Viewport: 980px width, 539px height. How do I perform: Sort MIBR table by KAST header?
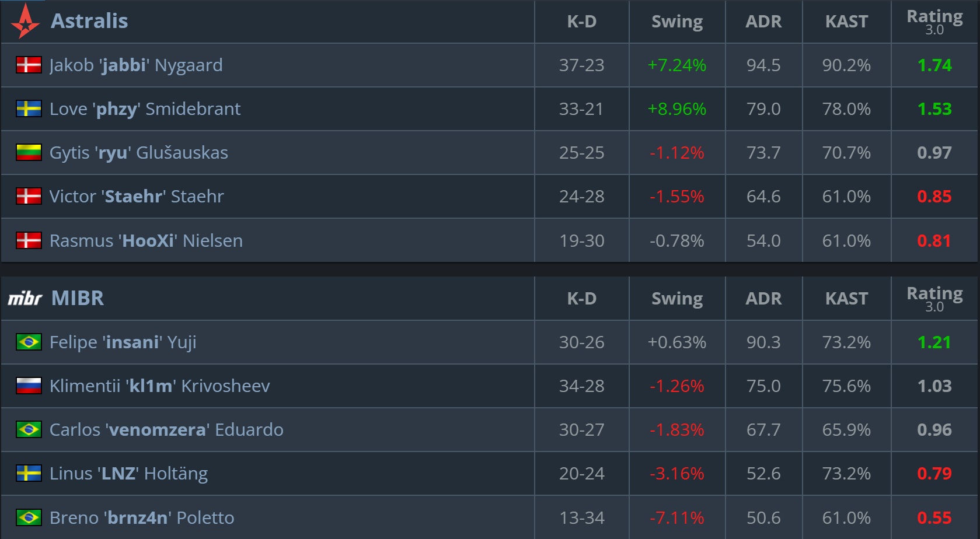pos(846,299)
